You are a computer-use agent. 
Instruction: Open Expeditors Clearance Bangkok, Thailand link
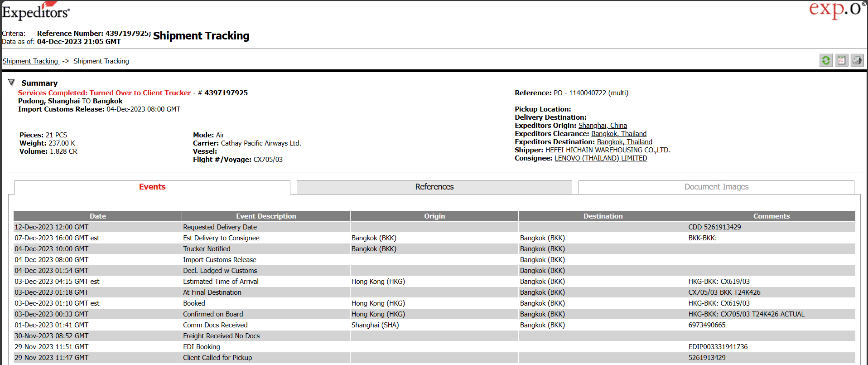pyautogui.click(x=619, y=134)
